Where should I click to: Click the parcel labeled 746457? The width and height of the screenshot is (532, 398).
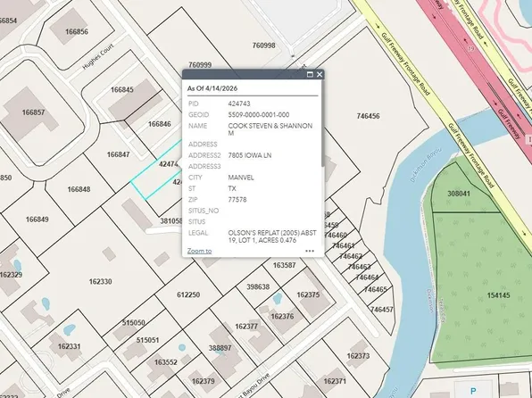pos(382,310)
